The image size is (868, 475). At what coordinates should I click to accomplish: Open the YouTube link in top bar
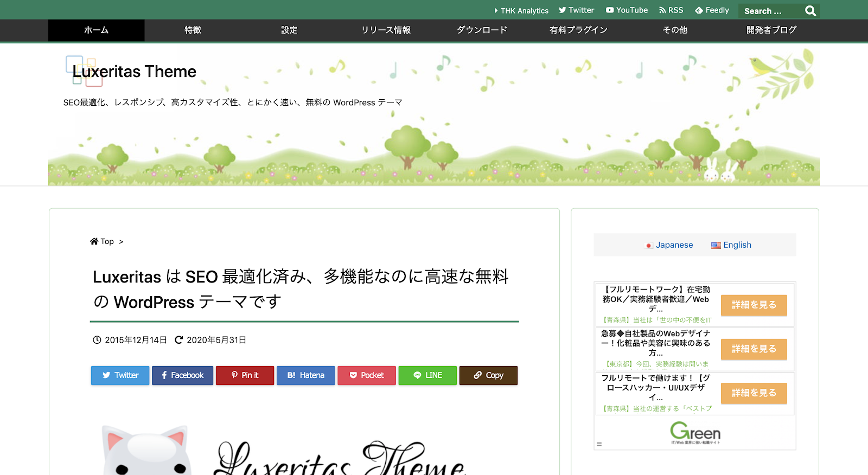627,10
